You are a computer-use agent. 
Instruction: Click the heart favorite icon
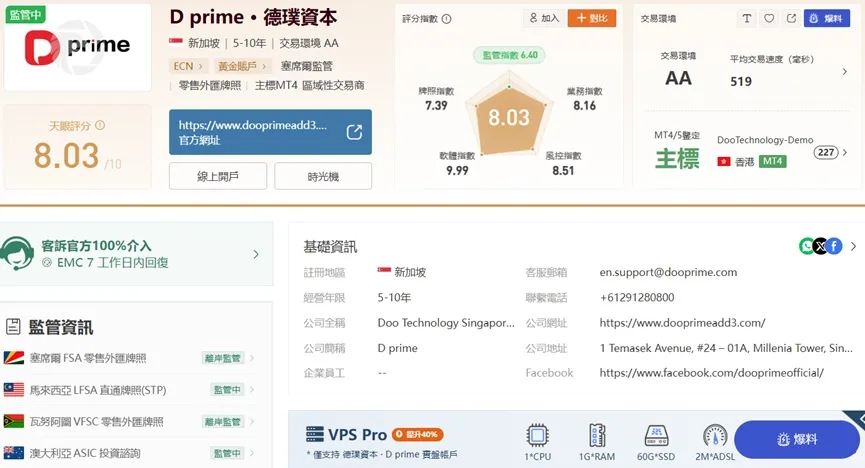769,18
